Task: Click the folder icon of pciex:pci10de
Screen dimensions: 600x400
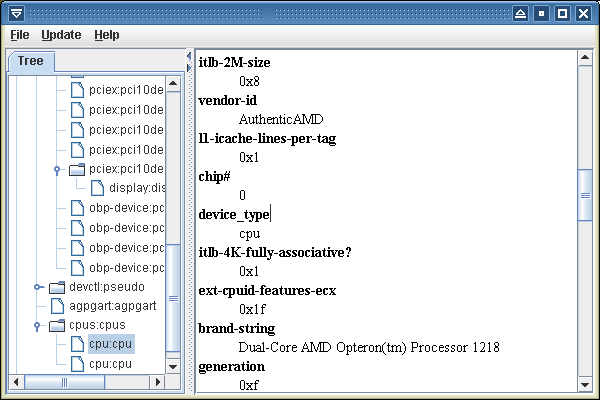Action: coord(77,169)
